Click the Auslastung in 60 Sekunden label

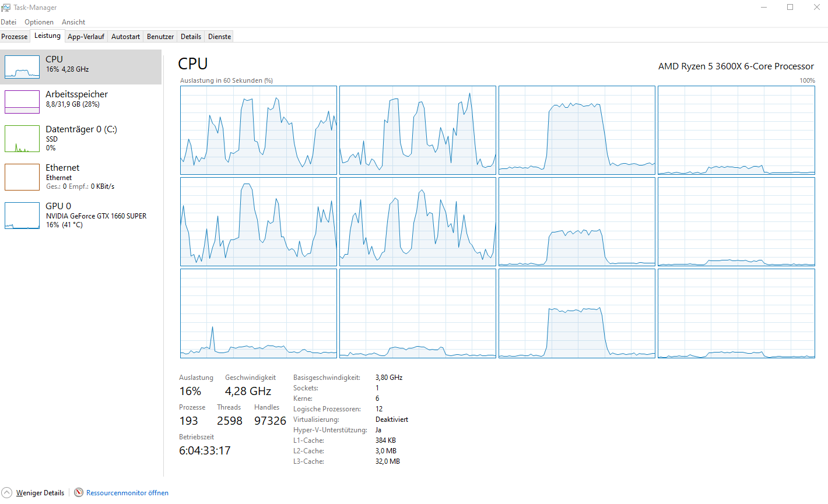click(226, 81)
